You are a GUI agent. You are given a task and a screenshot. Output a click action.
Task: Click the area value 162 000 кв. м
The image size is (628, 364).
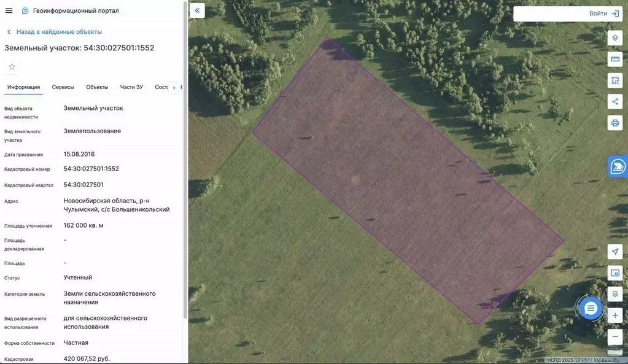83,225
